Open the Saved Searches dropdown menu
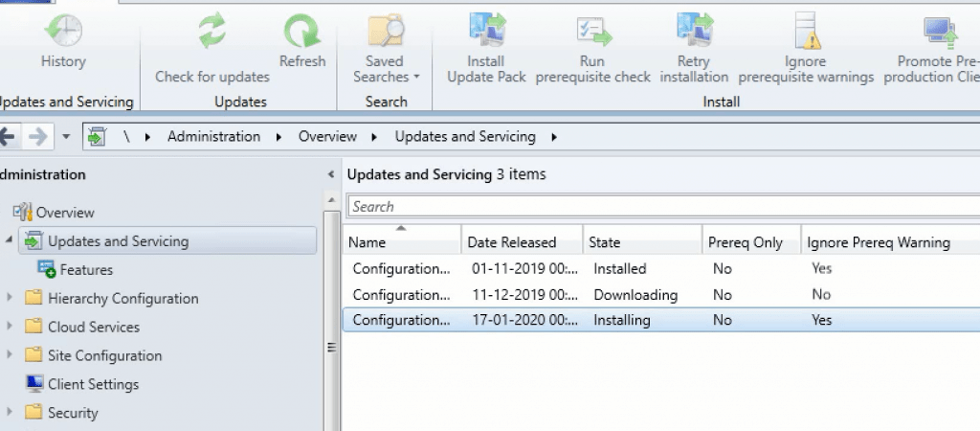 point(416,78)
